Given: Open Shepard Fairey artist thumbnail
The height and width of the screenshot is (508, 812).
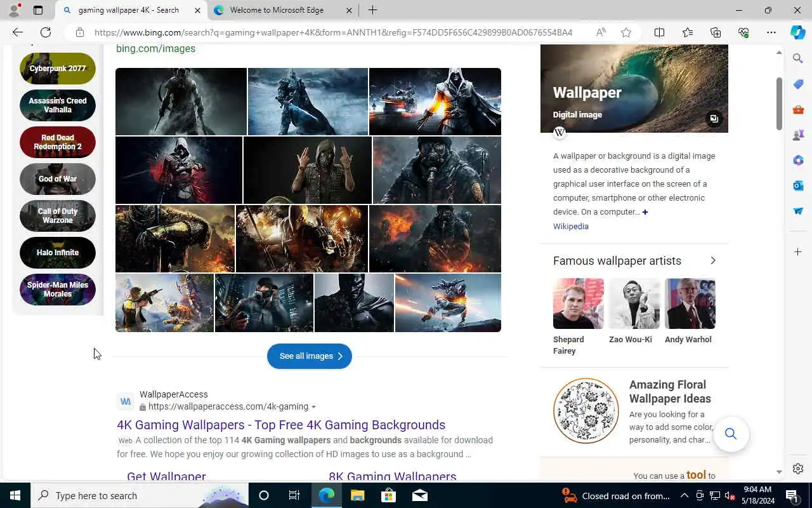Looking at the screenshot, I should [579, 304].
